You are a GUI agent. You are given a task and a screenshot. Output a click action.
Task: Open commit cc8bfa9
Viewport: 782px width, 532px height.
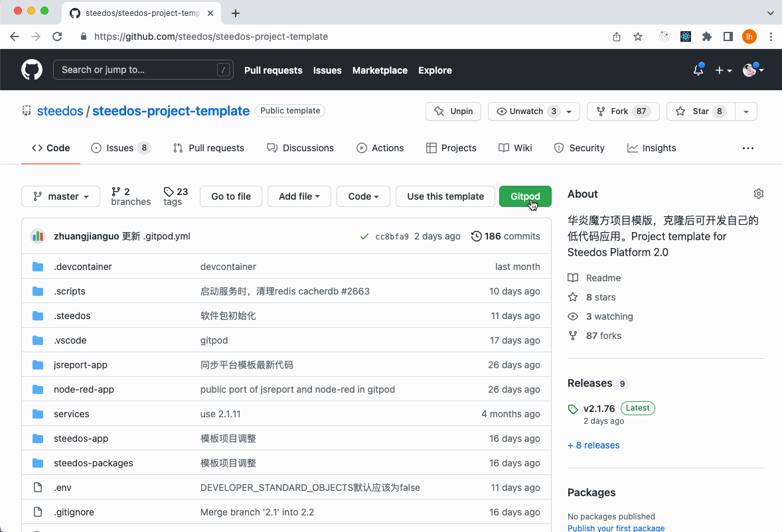click(392, 237)
